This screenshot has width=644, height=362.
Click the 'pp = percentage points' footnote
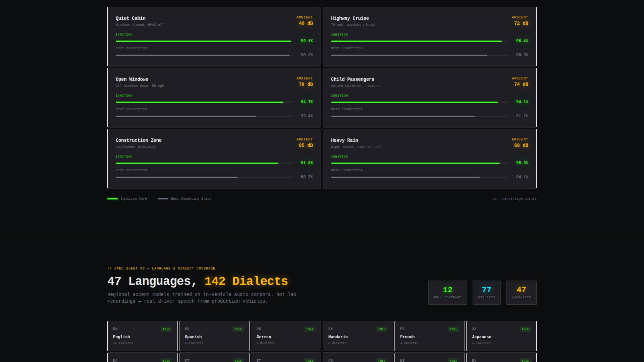click(515, 199)
